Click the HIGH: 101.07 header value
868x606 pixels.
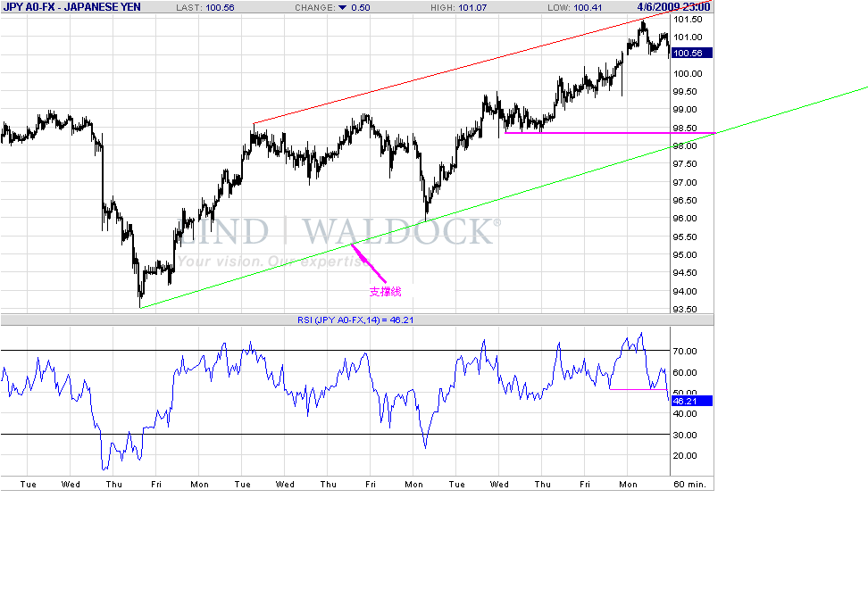[459, 8]
